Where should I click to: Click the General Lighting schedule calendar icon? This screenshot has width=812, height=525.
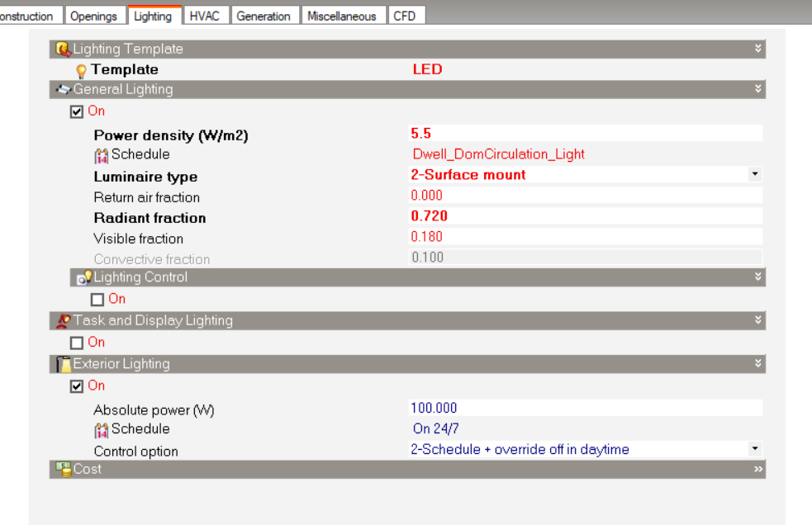pyautogui.click(x=101, y=155)
